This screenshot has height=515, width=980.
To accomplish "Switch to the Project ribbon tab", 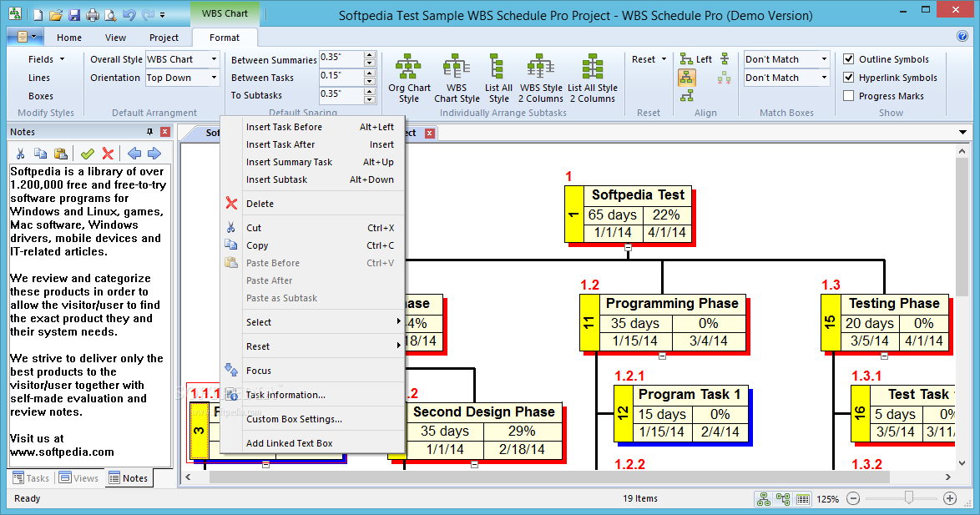I will tap(164, 38).
